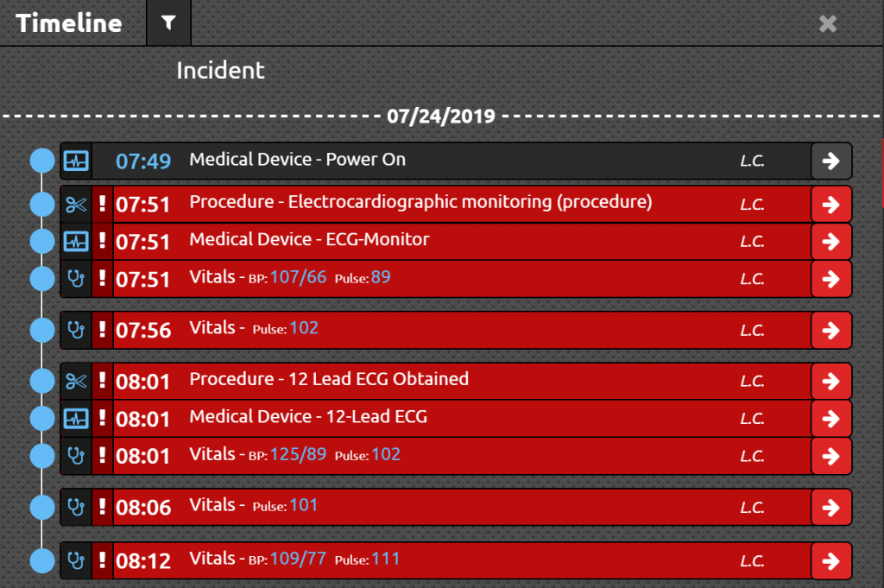
Task: Expand details for the Power On event
Action: click(x=830, y=161)
